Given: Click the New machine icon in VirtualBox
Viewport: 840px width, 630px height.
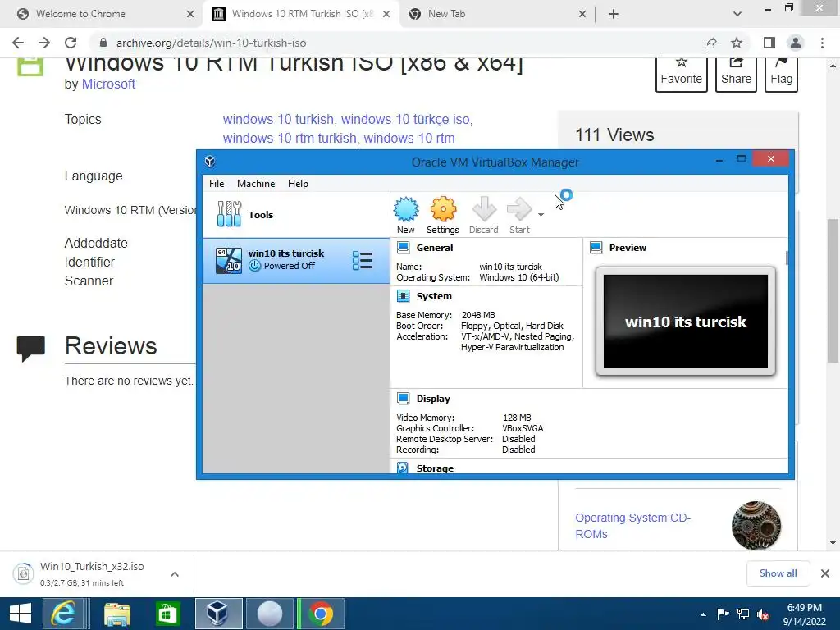Looking at the screenshot, I should [406, 215].
